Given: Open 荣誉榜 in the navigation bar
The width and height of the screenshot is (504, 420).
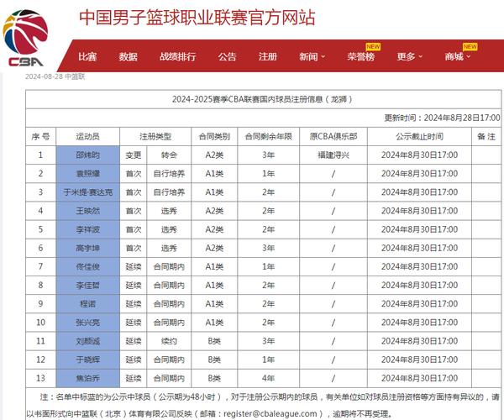Looking at the screenshot, I should [x=360, y=56].
